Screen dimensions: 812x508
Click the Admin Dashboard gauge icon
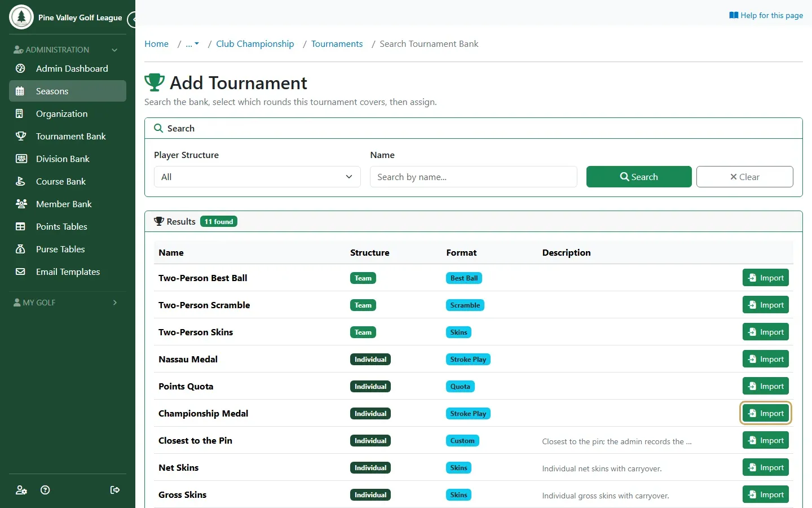click(20, 68)
